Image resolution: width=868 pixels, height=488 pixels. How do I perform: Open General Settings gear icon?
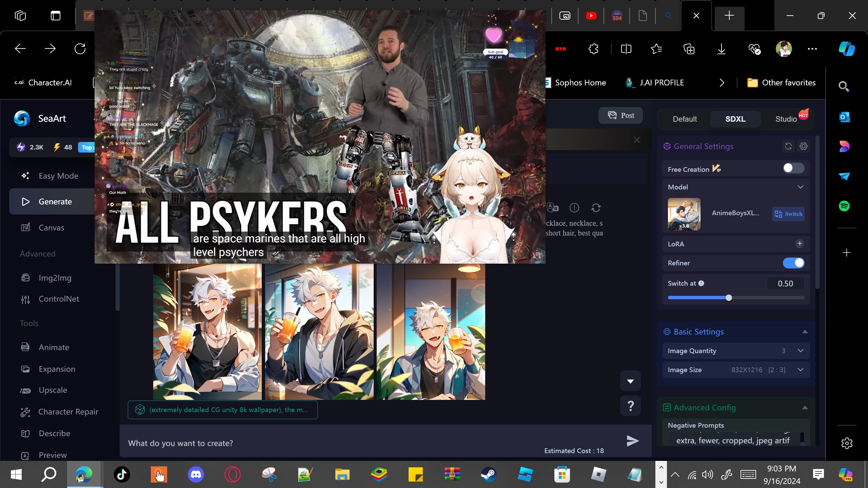[804, 146]
